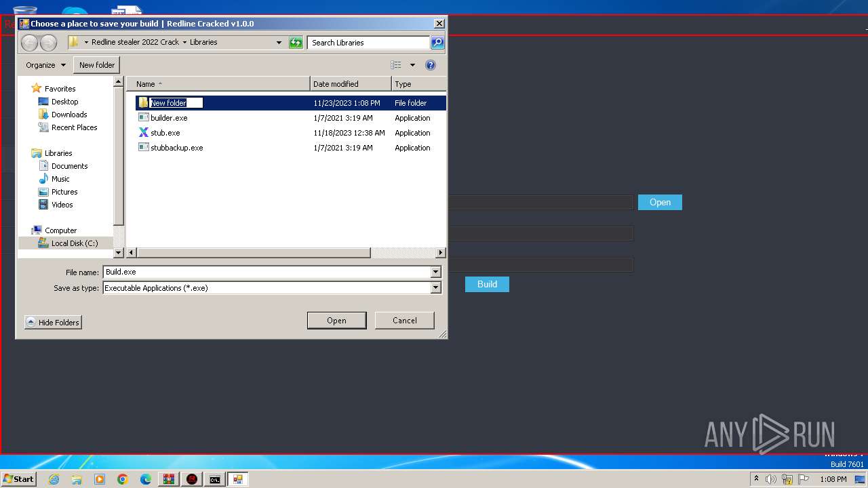Click the Redline stealer 2022 Crack breadcrumb
This screenshot has width=868, height=488.
136,42
